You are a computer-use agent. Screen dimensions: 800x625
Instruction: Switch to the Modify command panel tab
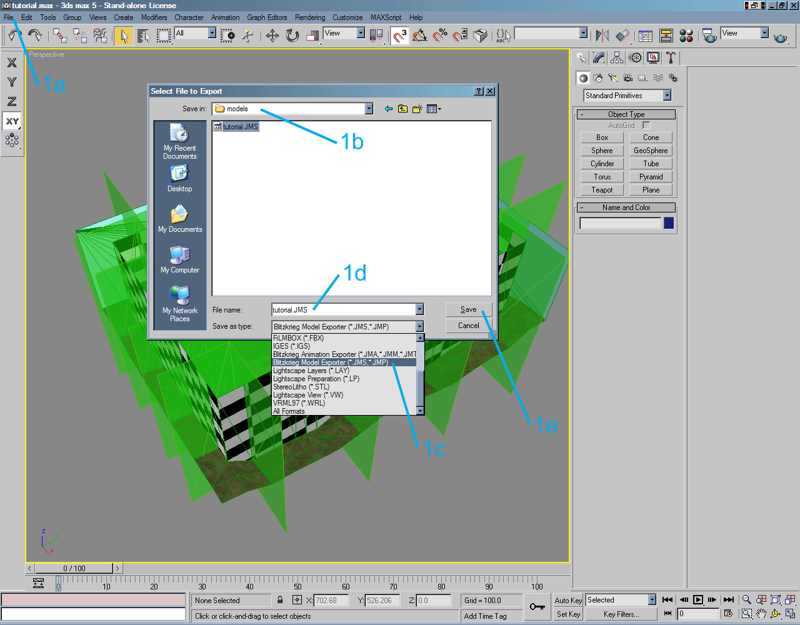point(598,58)
